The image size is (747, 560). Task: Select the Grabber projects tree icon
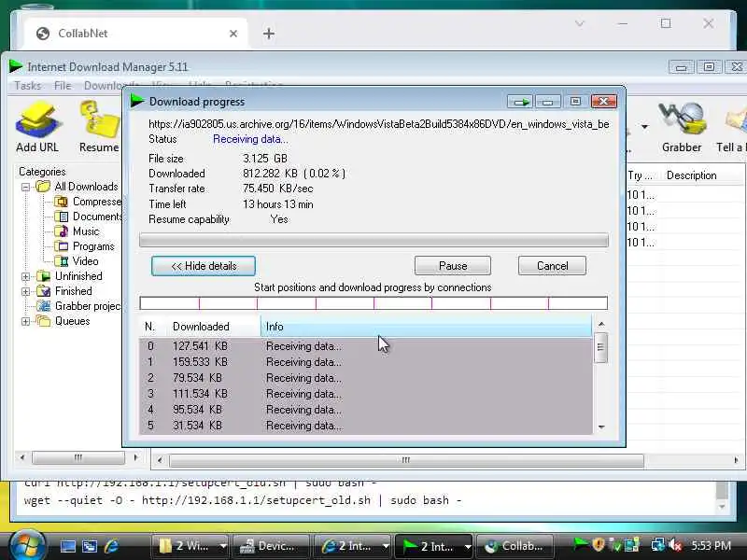(44, 306)
